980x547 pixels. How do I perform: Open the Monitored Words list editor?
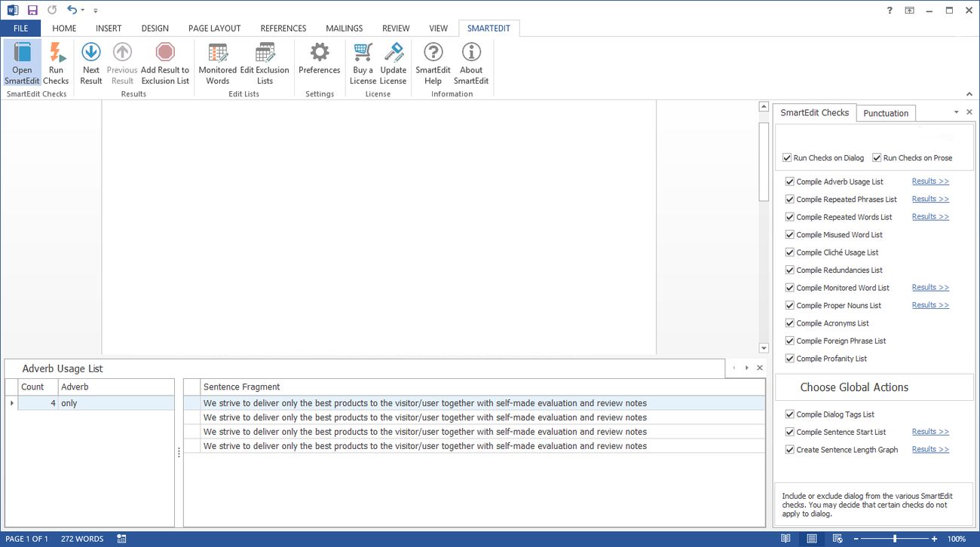[x=218, y=64]
